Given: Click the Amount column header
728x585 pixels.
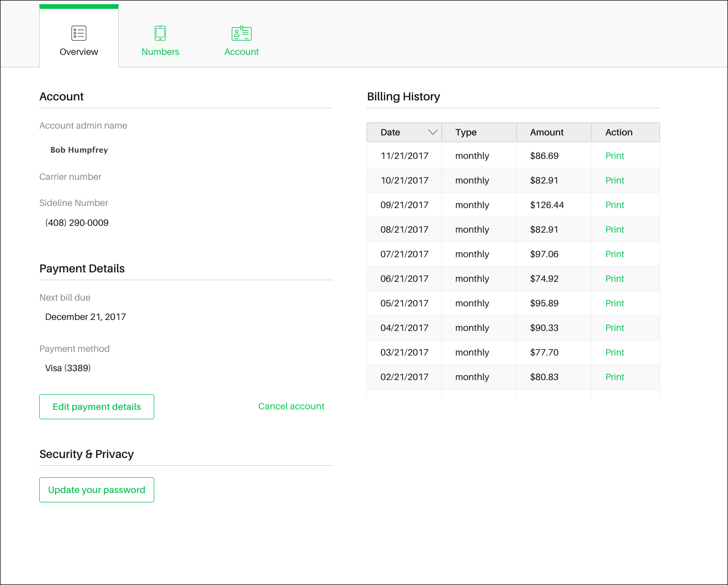Looking at the screenshot, I should (554, 132).
